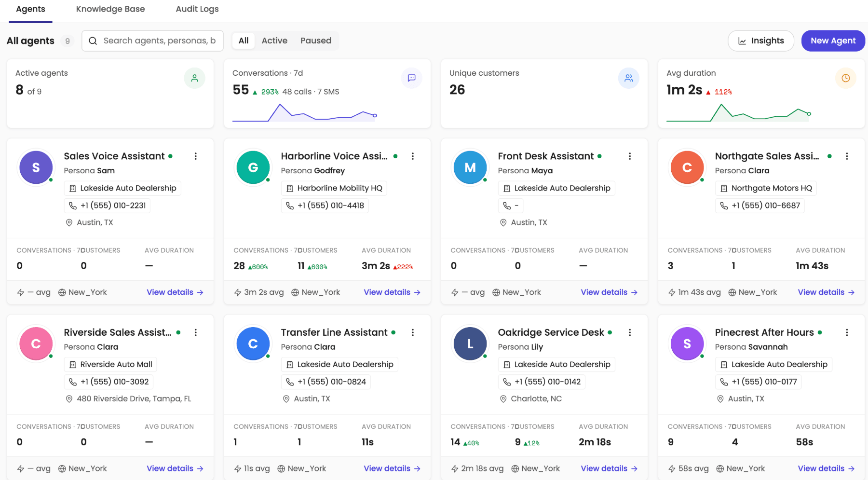Click the blue M avatar for Maya
The height and width of the screenshot is (480, 868).
[470, 167]
